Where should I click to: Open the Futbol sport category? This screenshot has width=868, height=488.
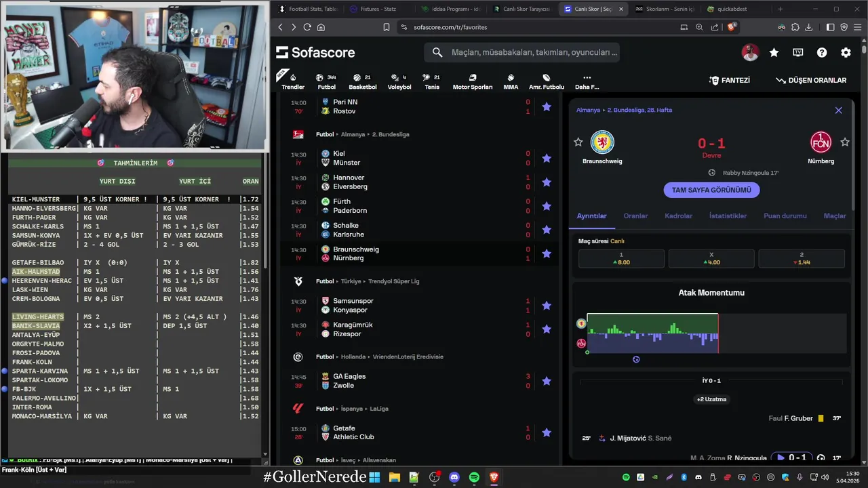pos(326,81)
